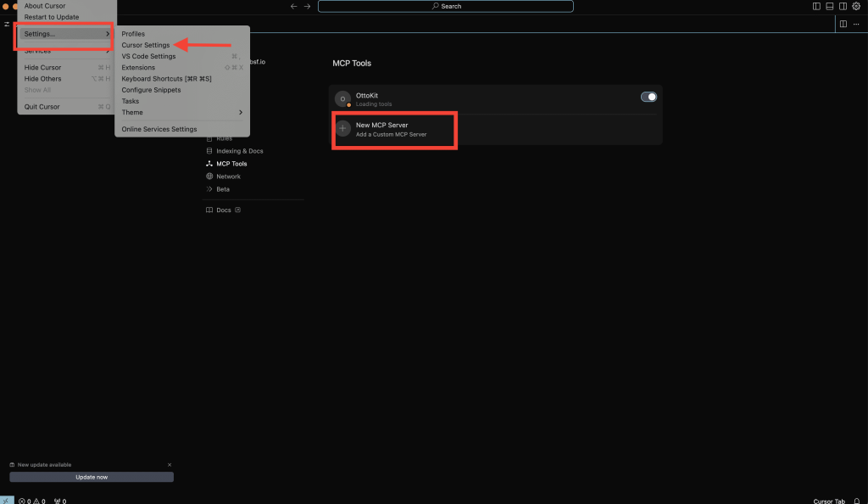
Task: Expand the Theme submenu
Action: coord(181,112)
